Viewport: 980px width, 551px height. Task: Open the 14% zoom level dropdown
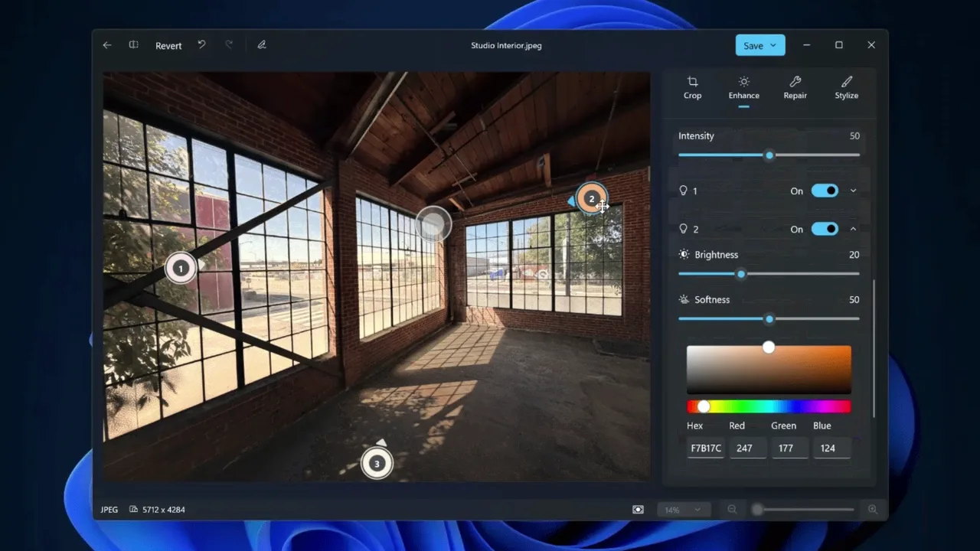tap(684, 510)
